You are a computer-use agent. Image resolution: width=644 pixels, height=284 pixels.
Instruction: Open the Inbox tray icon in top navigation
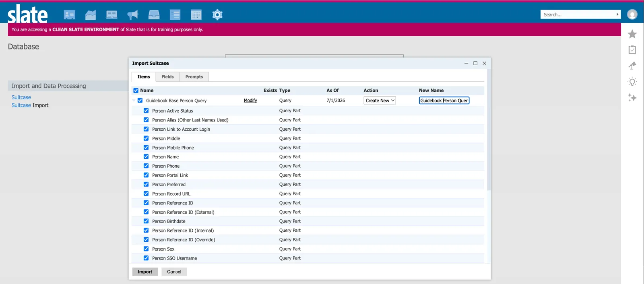[x=154, y=15]
